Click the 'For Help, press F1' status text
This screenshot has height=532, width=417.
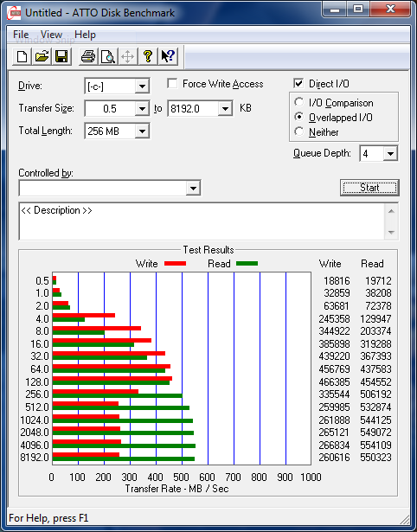(x=48, y=518)
